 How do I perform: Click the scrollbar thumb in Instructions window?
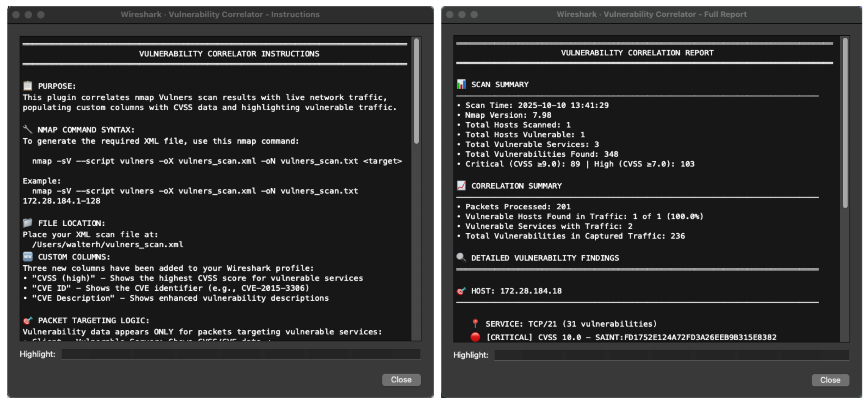click(416, 91)
